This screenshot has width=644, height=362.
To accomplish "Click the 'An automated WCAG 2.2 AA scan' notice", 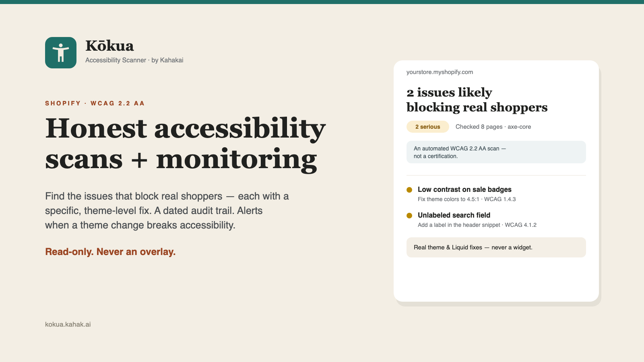I will click(496, 152).
